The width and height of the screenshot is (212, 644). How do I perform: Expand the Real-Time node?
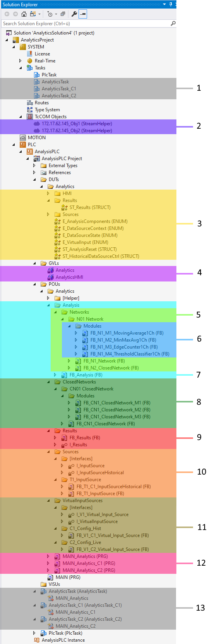tap(21, 61)
